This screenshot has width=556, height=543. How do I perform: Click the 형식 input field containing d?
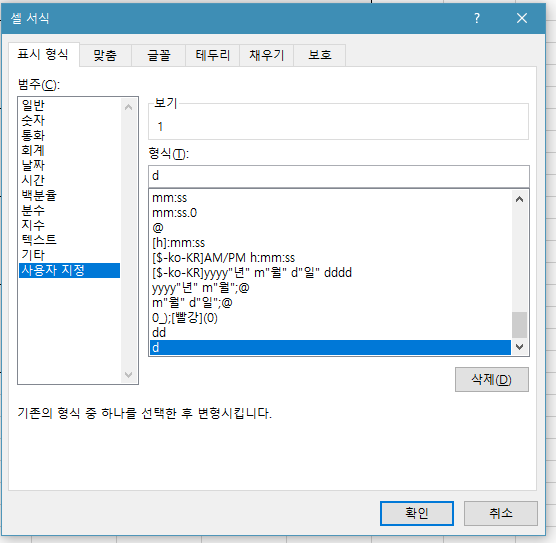click(x=339, y=176)
